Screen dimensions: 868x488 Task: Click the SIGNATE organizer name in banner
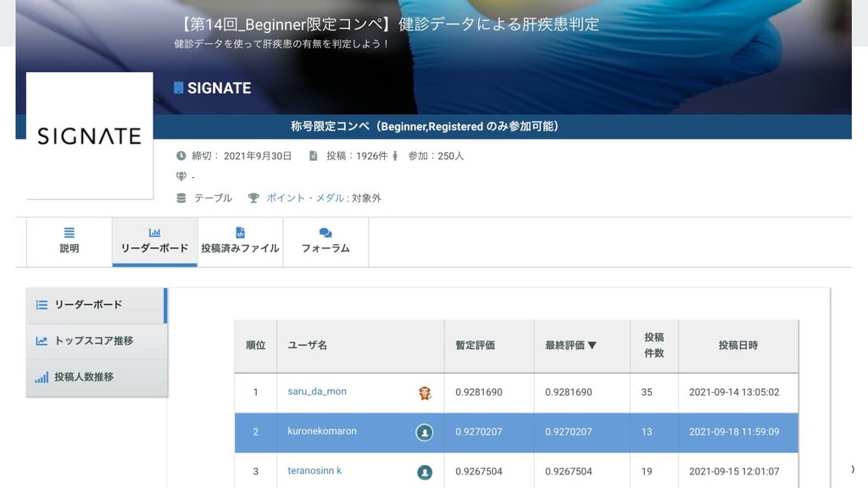[x=219, y=88]
